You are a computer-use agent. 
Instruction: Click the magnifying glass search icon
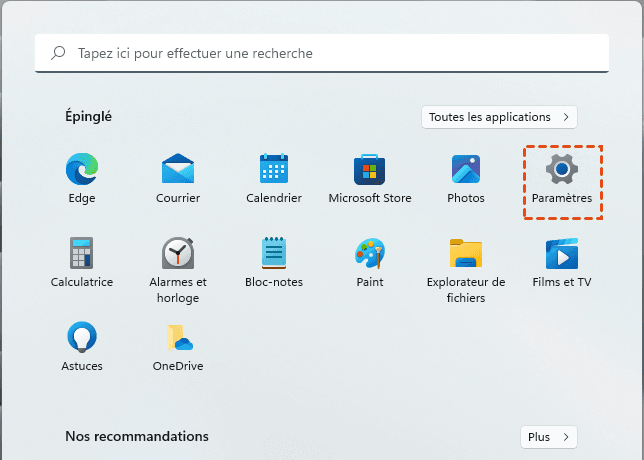pos(58,53)
